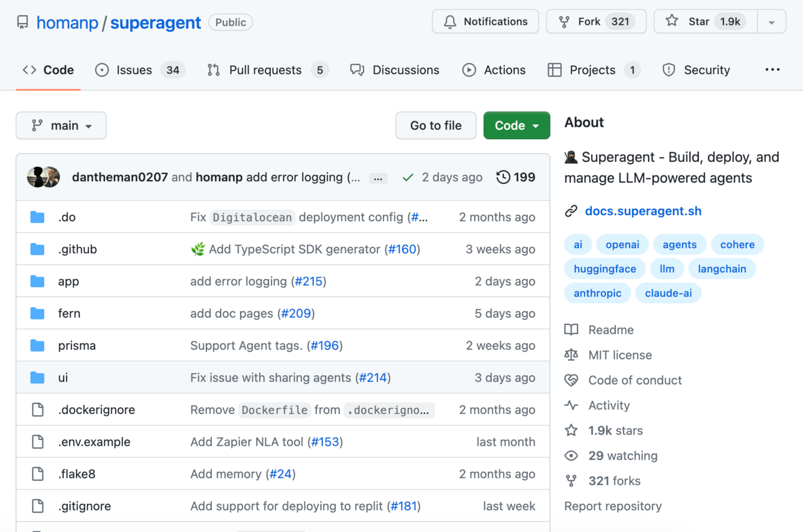Open the prisma folder
Image resolution: width=803 pixels, height=532 pixels.
pyautogui.click(x=77, y=346)
